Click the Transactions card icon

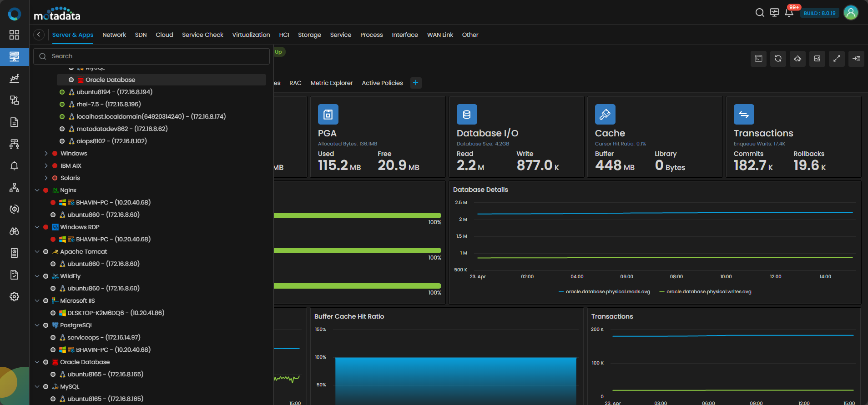click(744, 115)
